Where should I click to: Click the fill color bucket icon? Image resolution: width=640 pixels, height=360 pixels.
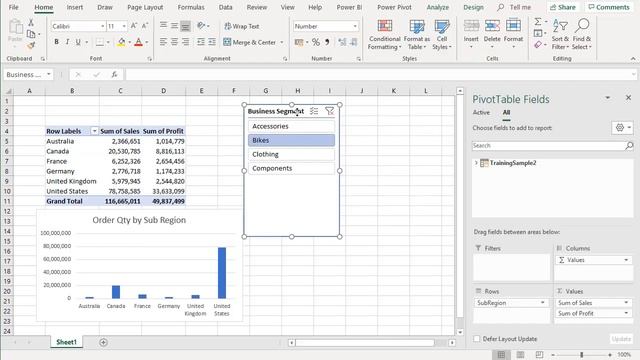pyautogui.click(x=121, y=42)
